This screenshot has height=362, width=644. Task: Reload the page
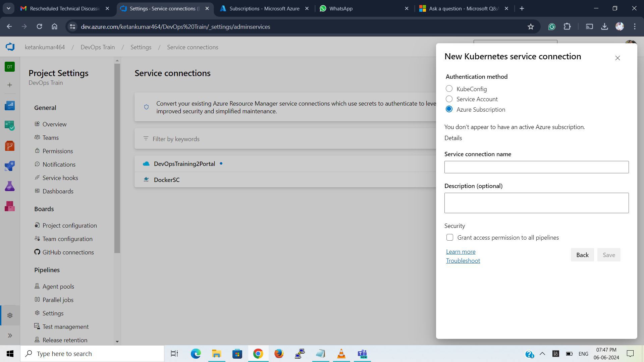[x=39, y=26]
